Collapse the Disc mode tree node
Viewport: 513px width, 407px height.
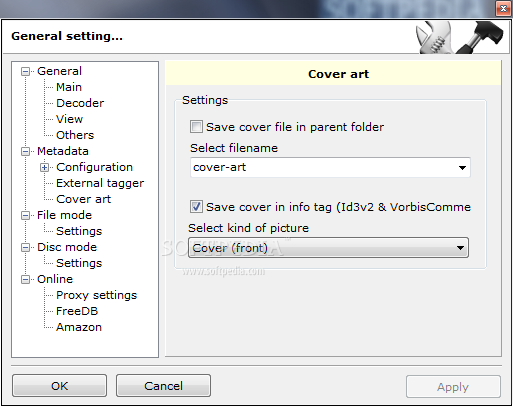pyautogui.click(x=25, y=247)
